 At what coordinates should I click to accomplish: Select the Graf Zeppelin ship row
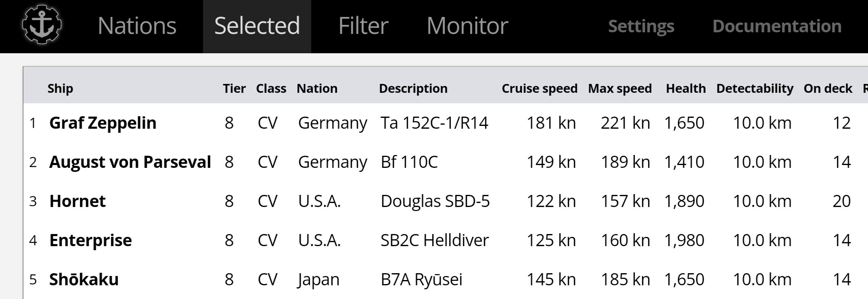point(103,123)
